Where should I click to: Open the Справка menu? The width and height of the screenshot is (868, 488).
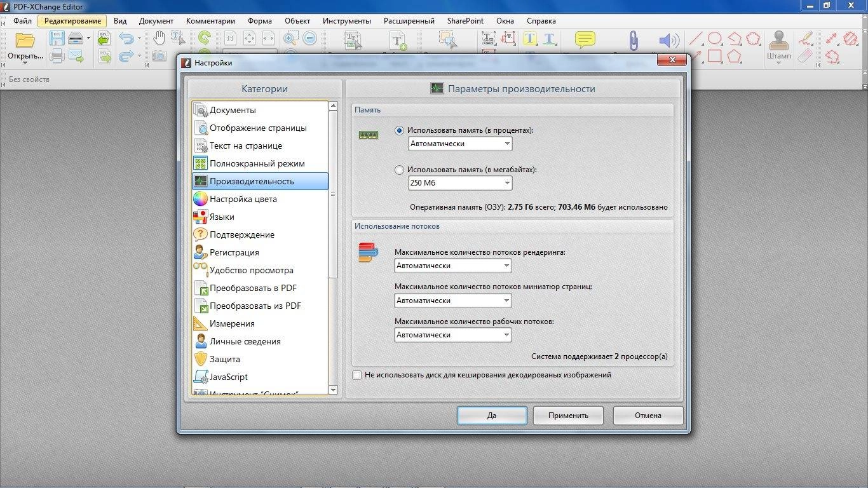click(541, 21)
